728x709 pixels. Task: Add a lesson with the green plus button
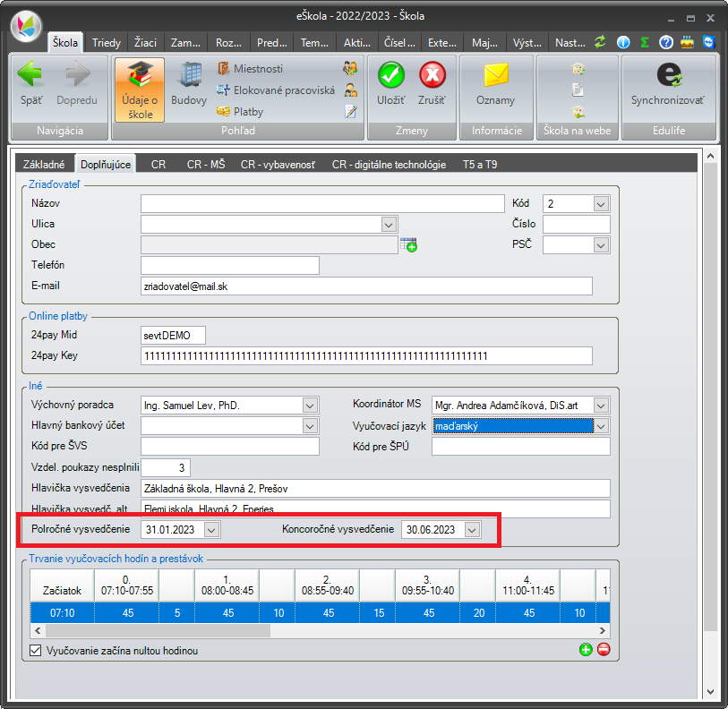pyautogui.click(x=586, y=650)
